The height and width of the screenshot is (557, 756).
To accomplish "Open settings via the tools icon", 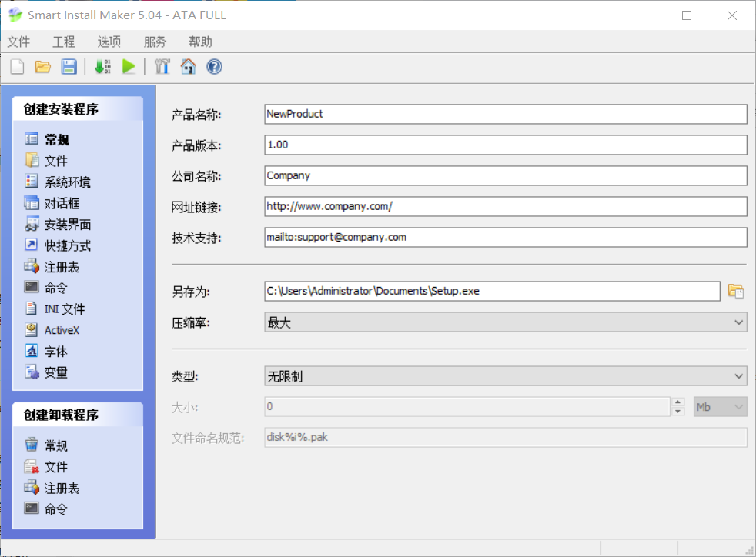I will [162, 66].
